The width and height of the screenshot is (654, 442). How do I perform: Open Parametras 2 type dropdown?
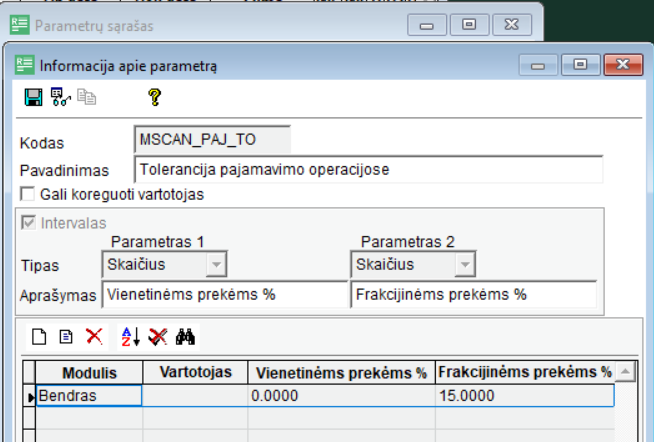(x=464, y=265)
